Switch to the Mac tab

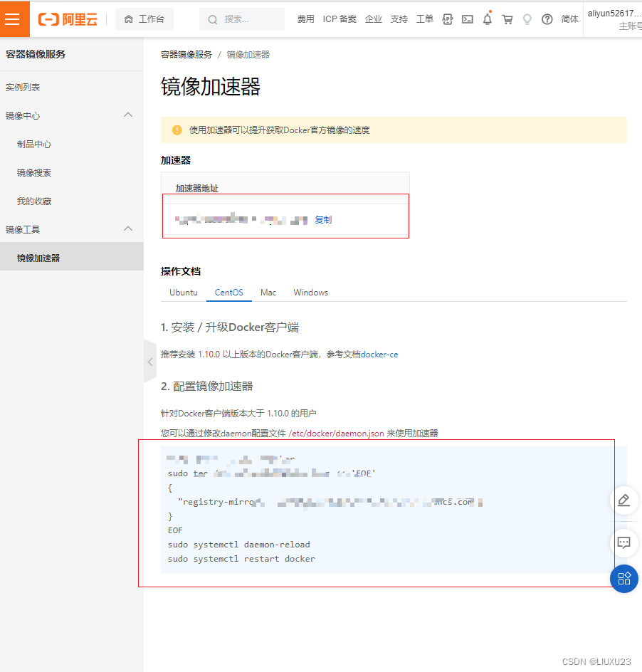pyautogui.click(x=268, y=293)
